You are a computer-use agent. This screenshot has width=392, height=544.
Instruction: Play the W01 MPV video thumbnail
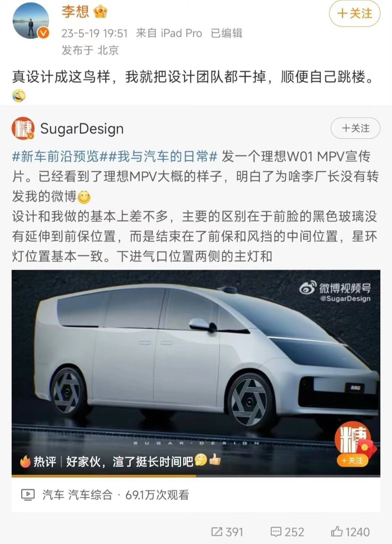(196, 372)
